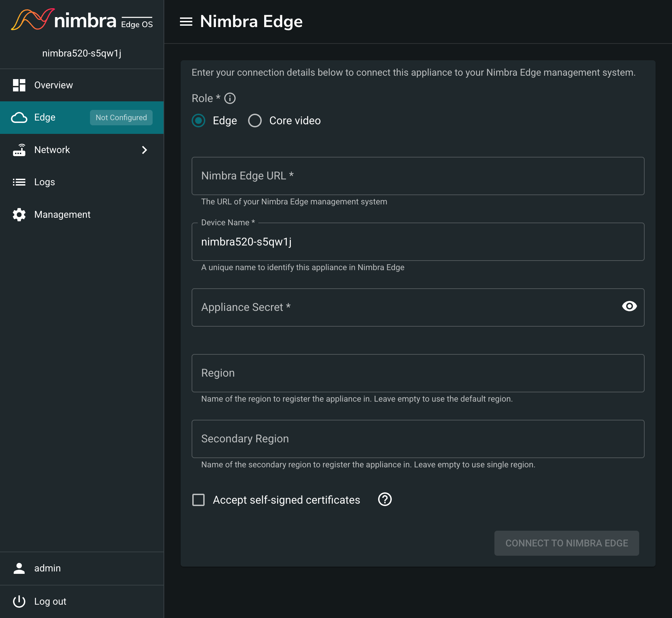Focus the Secondary Region input field
The width and height of the screenshot is (672, 618).
pos(418,439)
